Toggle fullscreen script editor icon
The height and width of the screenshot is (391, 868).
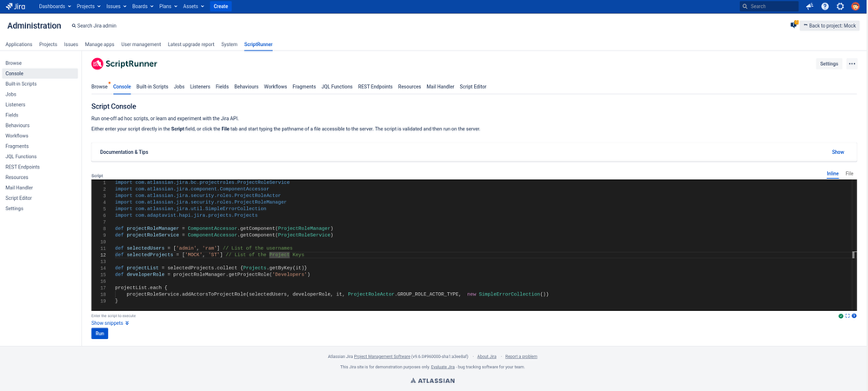pos(847,315)
